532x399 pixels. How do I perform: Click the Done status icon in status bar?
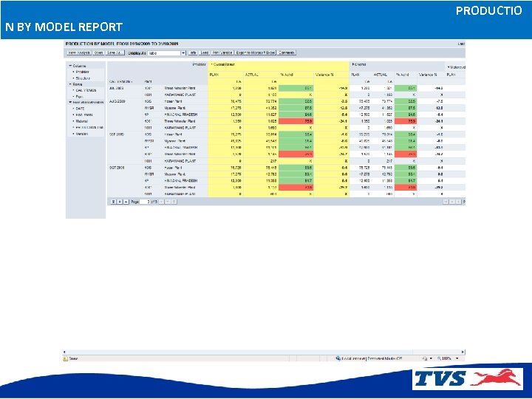(x=66, y=358)
